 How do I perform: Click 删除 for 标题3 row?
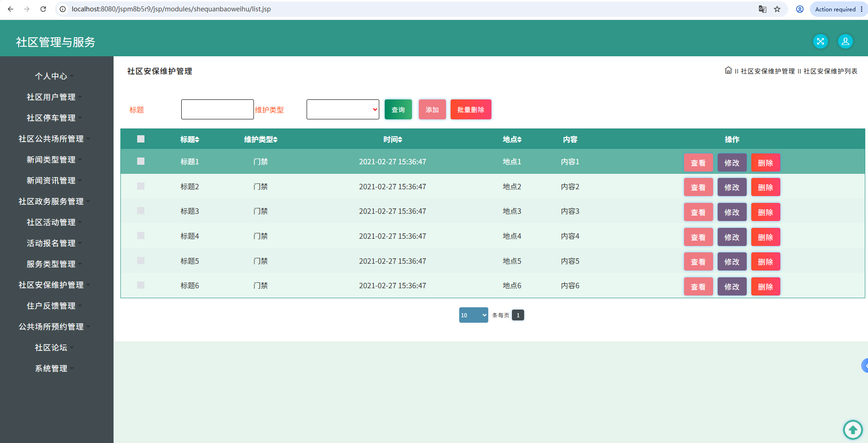pyautogui.click(x=765, y=212)
